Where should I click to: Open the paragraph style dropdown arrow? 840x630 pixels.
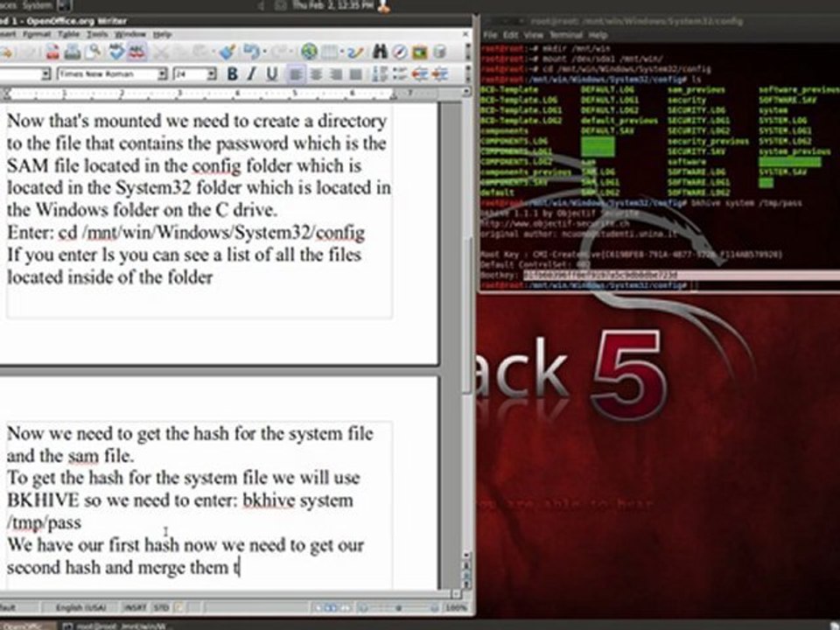click(x=46, y=73)
